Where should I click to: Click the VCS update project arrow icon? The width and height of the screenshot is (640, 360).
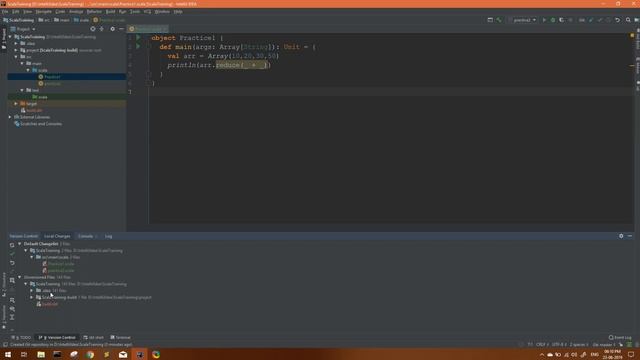591,20
